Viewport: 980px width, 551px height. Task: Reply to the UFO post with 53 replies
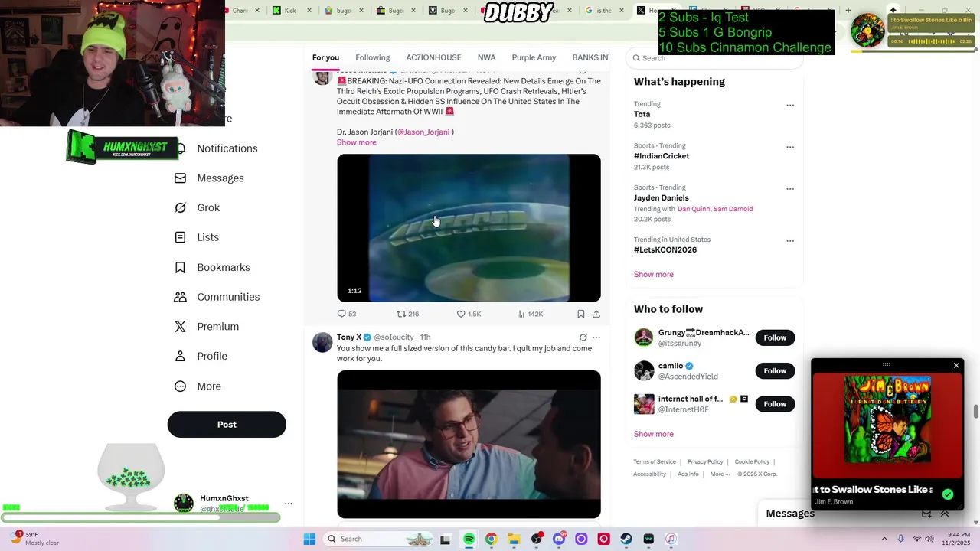[346, 314]
